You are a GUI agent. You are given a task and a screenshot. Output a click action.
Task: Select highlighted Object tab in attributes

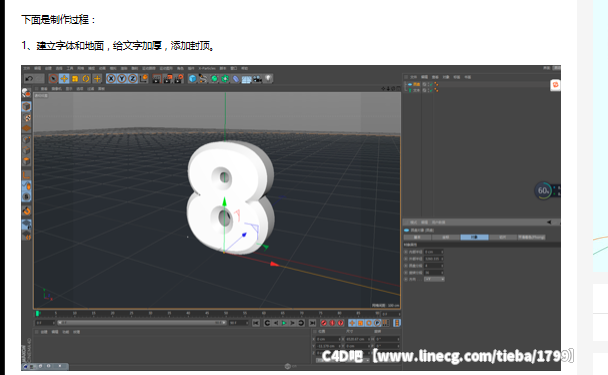click(474, 237)
